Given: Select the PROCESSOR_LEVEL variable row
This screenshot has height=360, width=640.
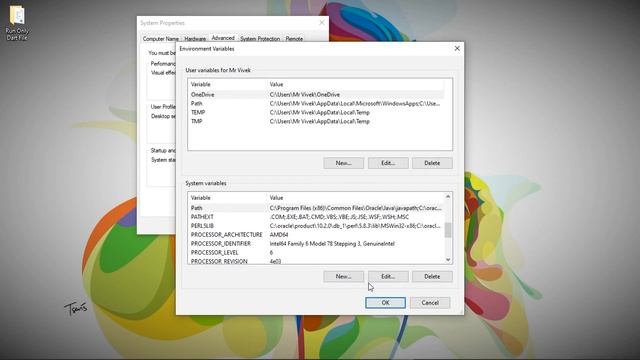Looking at the screenshot, I should tap(316, 253).
